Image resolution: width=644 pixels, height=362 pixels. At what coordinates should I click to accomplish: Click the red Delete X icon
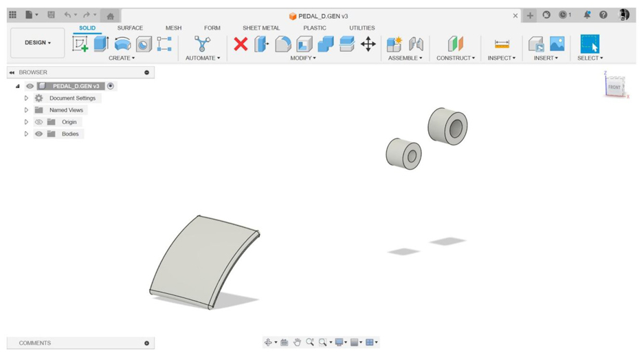coord(241,44)
